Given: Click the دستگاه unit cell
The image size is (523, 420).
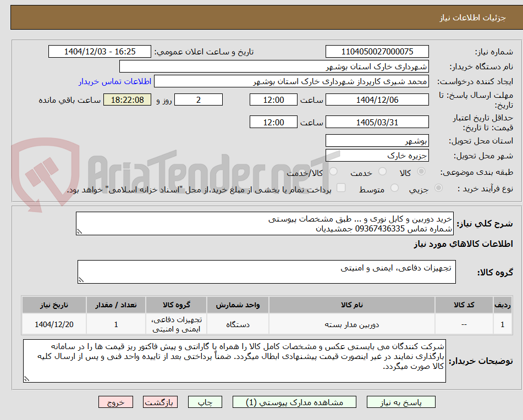Looking at the screenshot, I should click(x=238, y=324).
